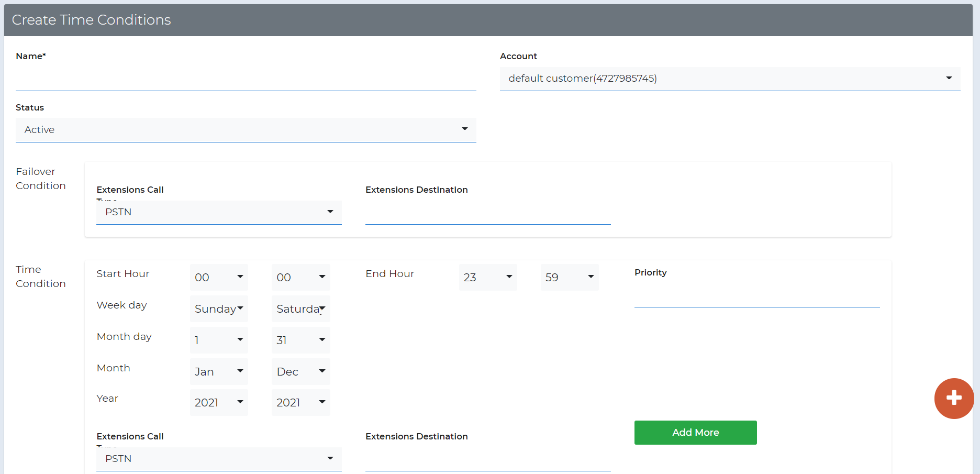980x474 pixels.
Task: Open the Sunday week day dropdown
Action: 219,308
